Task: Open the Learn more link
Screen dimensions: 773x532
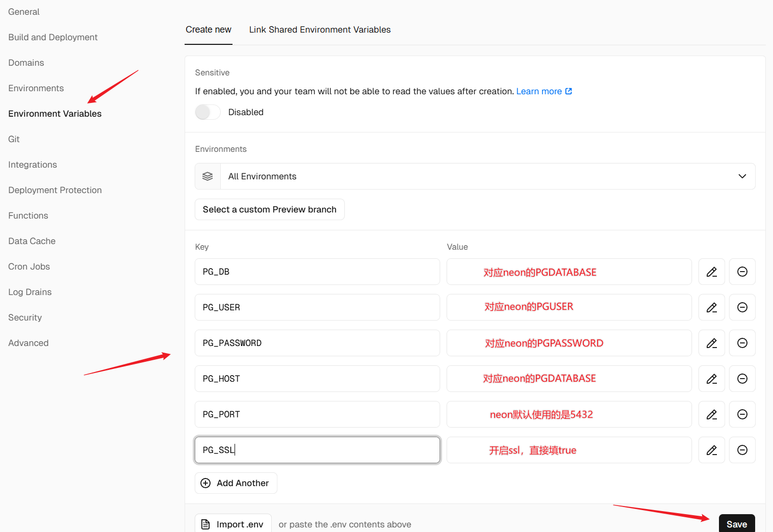Action: pos(538,91)
